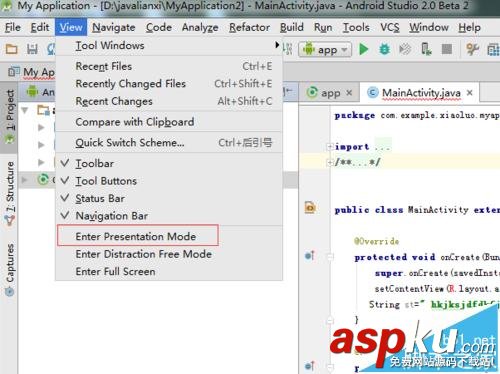Choose Recently Changed Files entry
Viewport: 500px width, 374px height.
pos(169,83)
